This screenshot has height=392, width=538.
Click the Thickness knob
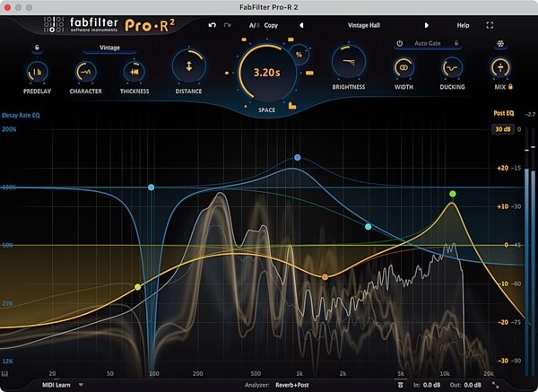[x=134, y=72]
